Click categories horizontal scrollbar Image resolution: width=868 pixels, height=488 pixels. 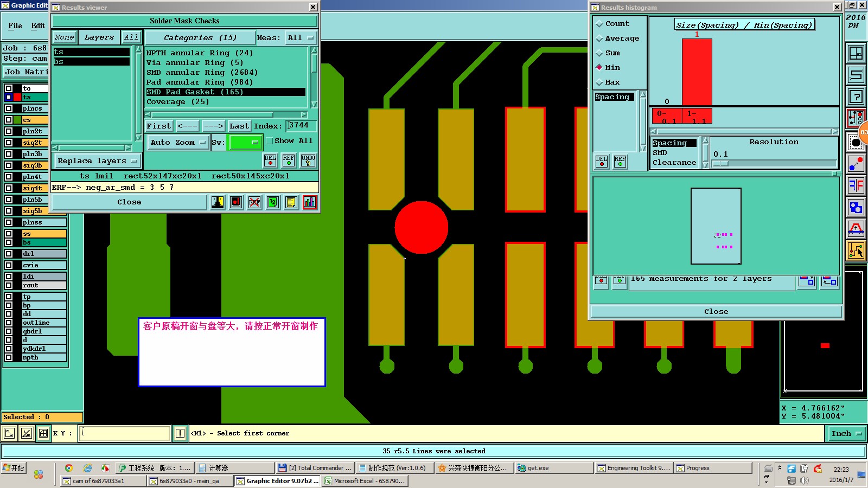(227, 115)
